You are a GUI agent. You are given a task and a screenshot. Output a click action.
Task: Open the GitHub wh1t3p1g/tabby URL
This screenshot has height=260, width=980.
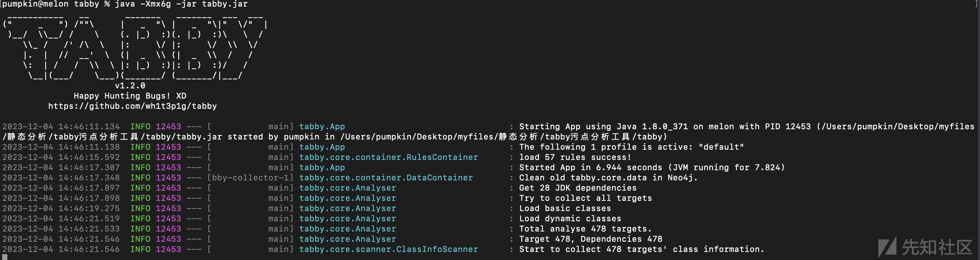tap(132, 106)
